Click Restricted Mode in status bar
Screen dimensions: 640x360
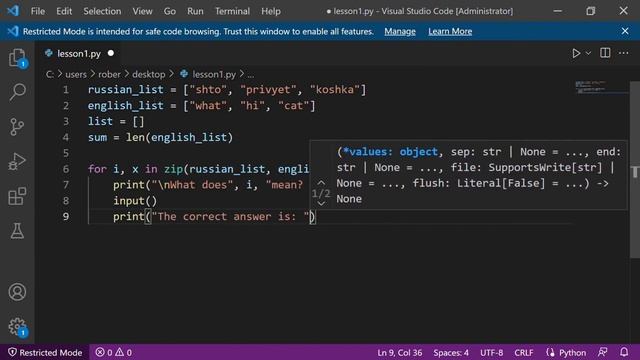tap(45, 352)
